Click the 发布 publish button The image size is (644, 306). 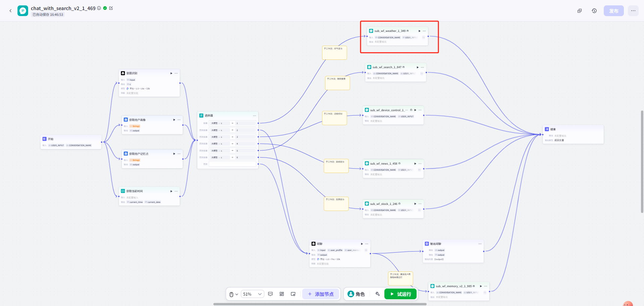tap(614, 11)
